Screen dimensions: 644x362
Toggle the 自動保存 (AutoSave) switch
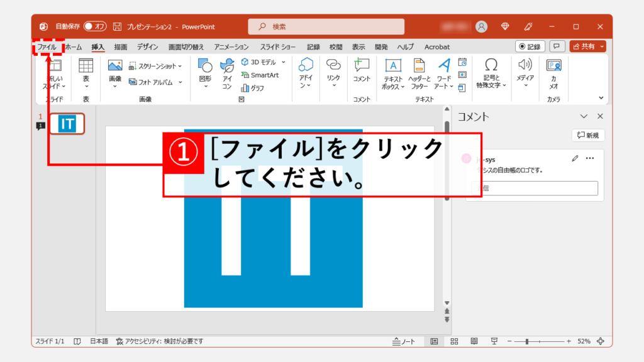(97, 27)
